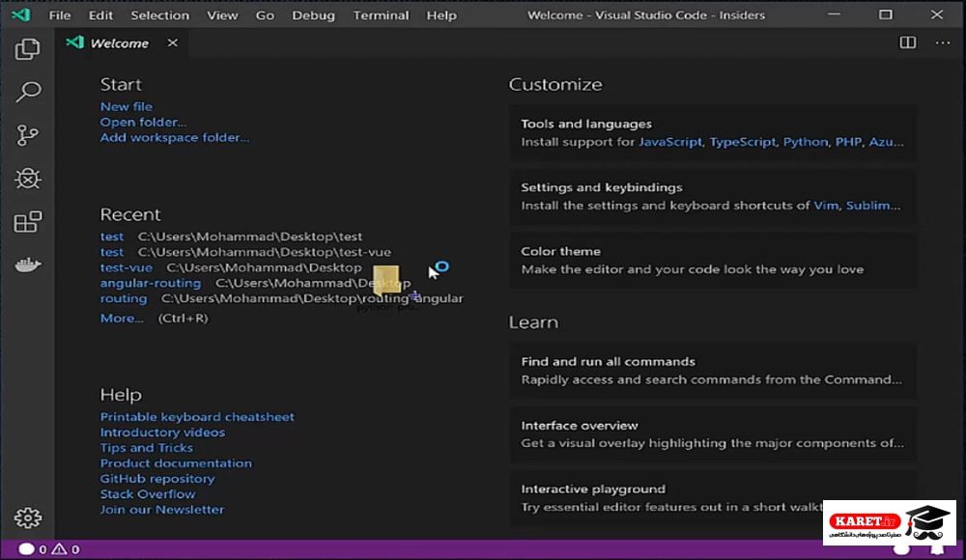Open the Debug menu
Screen dimensions: 966x560
314,15
